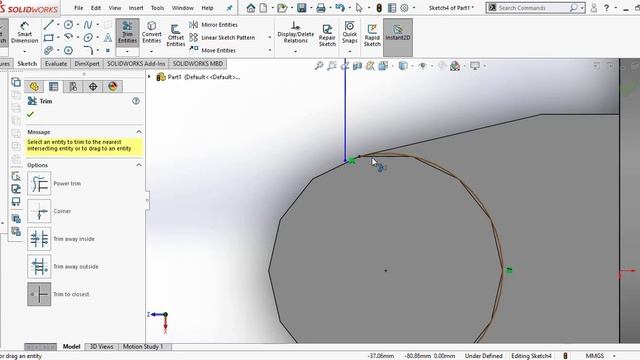Select the Circle sketch tool
The width and height of the screenshot is (640, 360).
pyautogui.click(x=68, y=24)
